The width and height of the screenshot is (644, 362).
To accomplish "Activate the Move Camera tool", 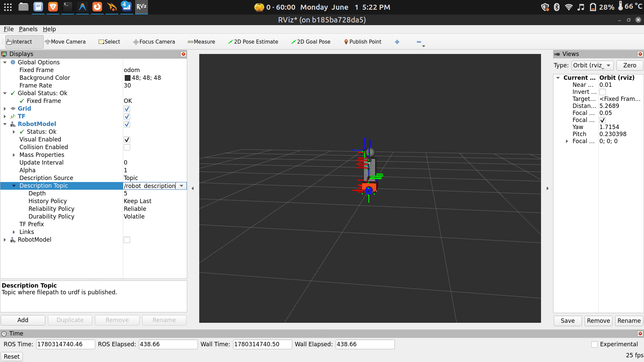I will 65,42.
